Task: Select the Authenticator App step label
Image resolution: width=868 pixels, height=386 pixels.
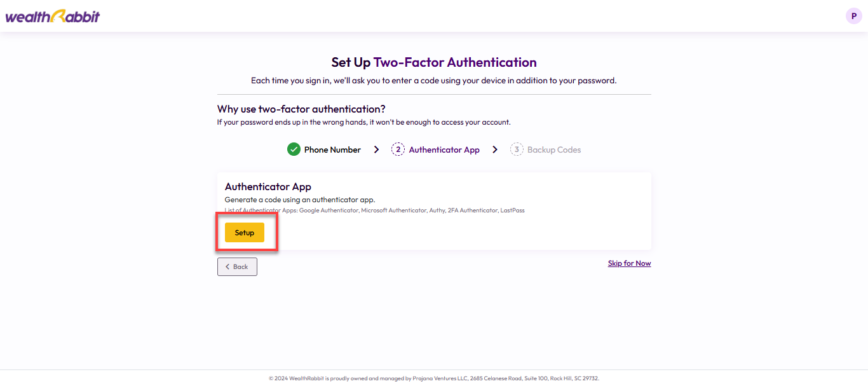Action: [444, 150]
